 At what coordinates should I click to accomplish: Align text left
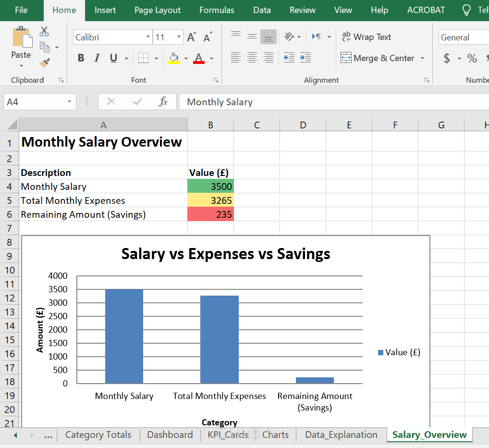tap(236, 58)
